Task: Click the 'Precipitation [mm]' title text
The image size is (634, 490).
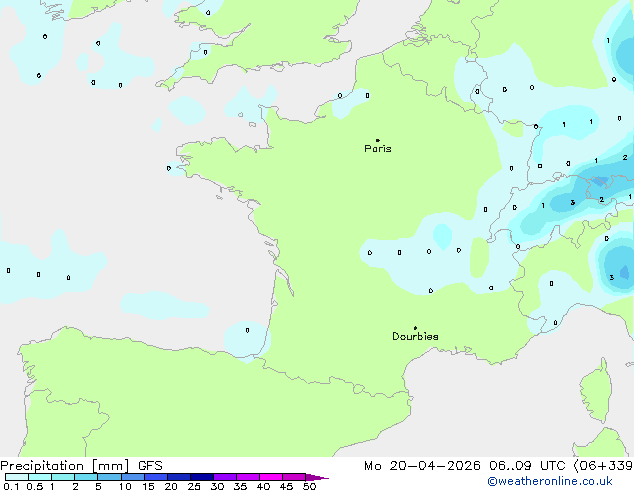Action: tap(65, 466)
